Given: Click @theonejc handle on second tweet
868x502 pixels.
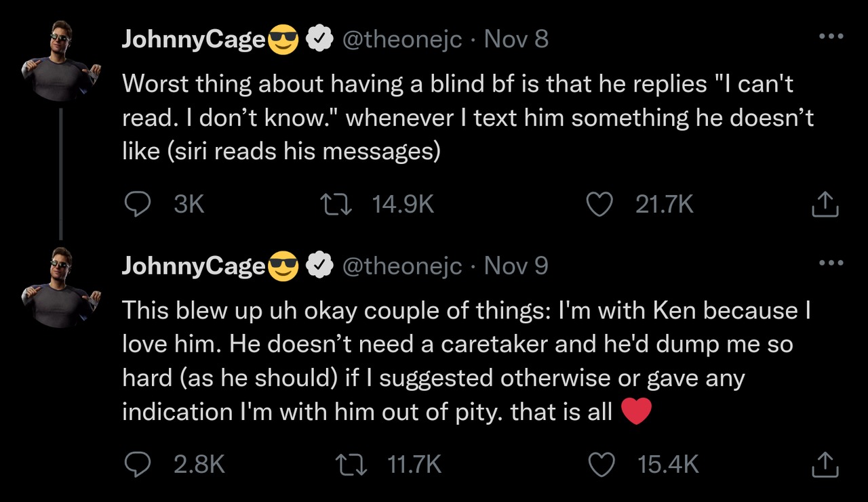Looking at the screenshot, I should pyautogui.click(x=402, y=266).
